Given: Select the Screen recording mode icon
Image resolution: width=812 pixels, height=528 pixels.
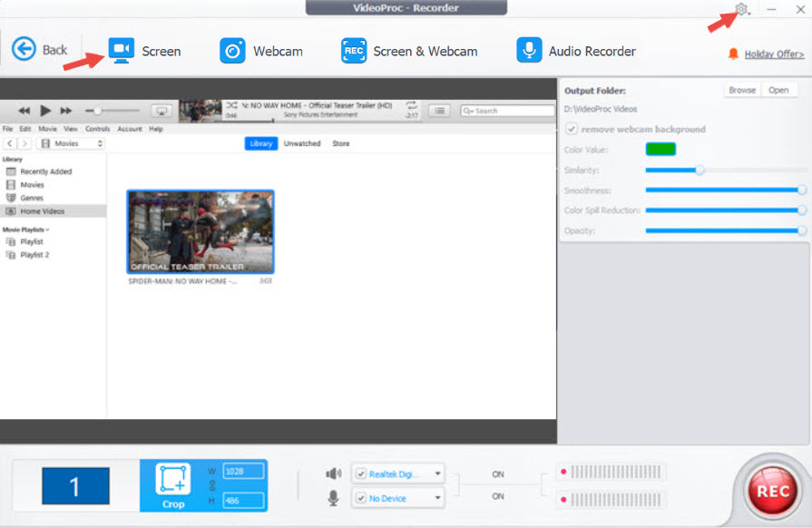Looking at the screenshot, I should pyautogui.click(x=122, y=51).
